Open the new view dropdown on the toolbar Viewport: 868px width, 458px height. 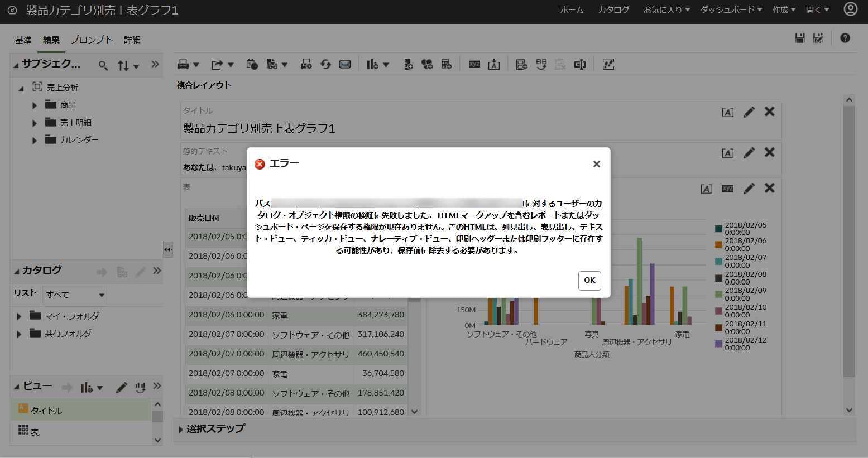(387, 64)
